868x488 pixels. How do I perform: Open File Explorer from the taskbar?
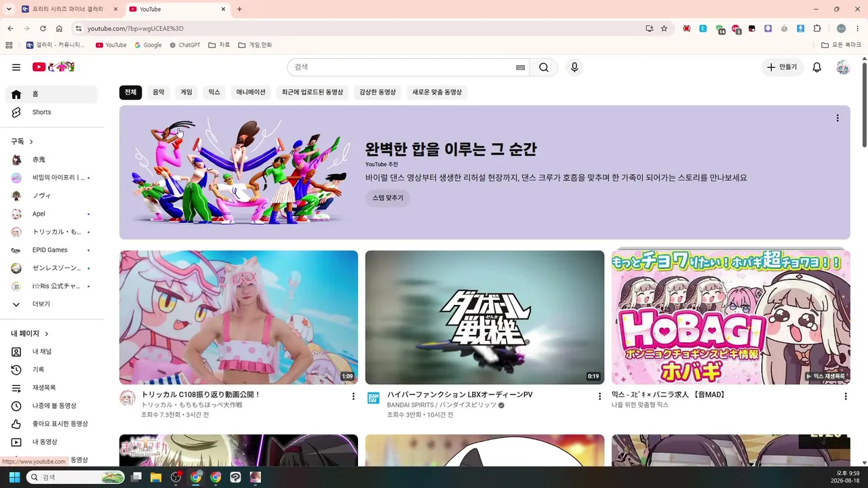[x=155, y=477]
